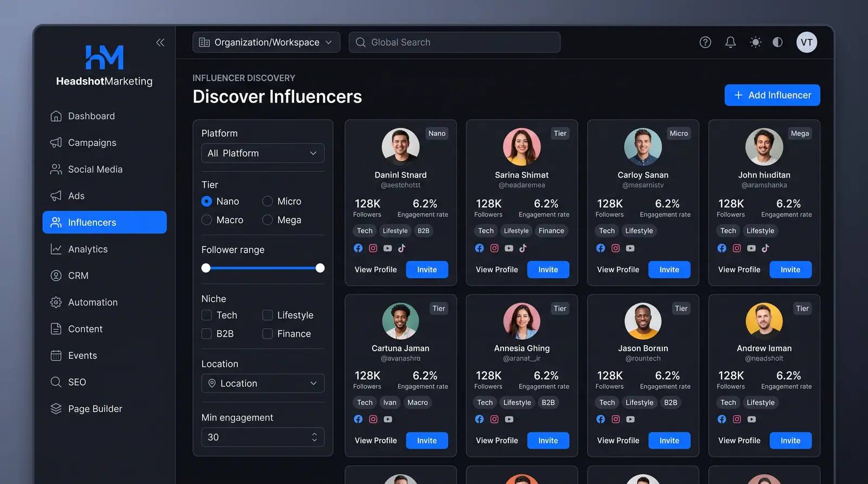Click the left handle of Follower range slider
Image resolution: width=868 pixels, height=484 pixels.
pos(206,268)
